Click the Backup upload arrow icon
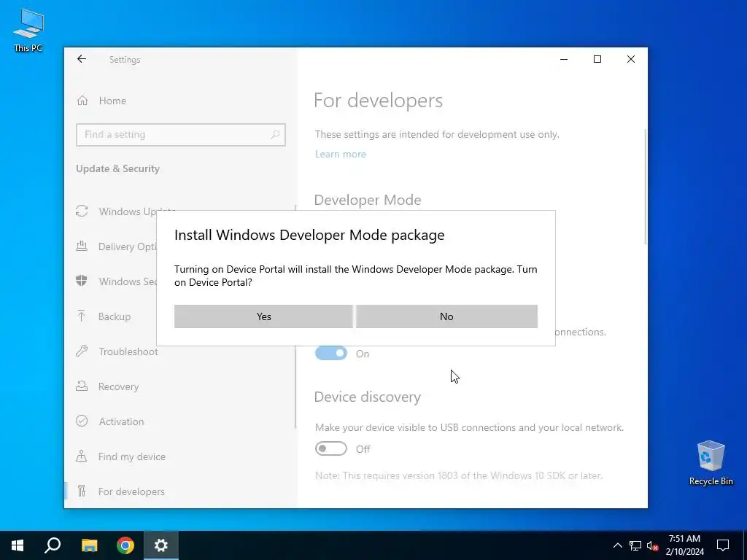This screenshot has height=560, width=747. coord(82,316)
